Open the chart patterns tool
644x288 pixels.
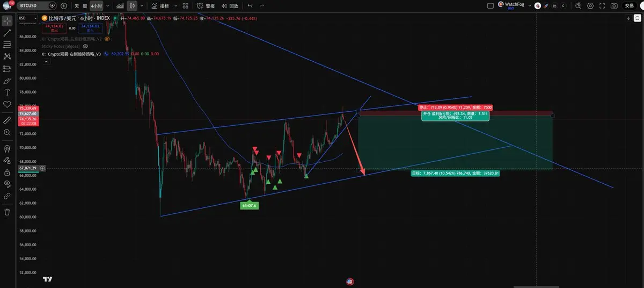click(x=7, y=56)
